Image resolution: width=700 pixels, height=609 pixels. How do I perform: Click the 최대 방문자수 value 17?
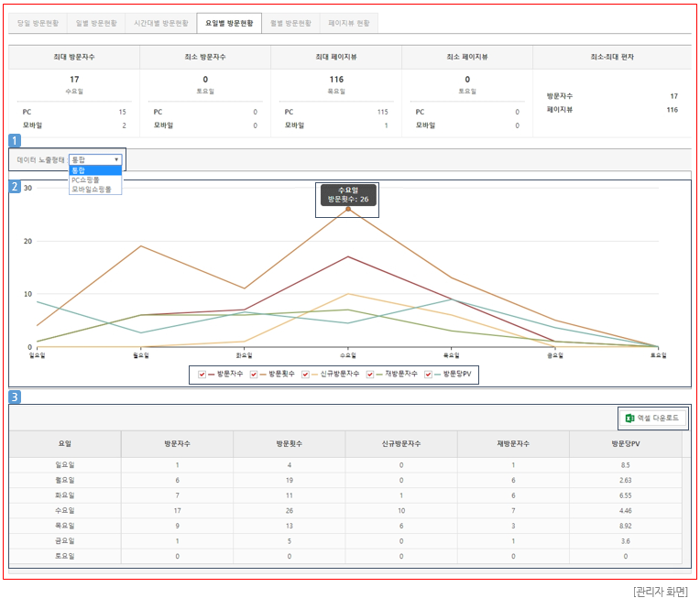coord(74,80)
